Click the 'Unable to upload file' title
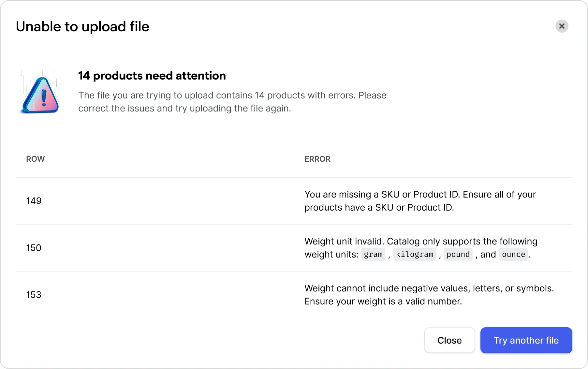This screenshot has height=369, width=588. [82, 27]
